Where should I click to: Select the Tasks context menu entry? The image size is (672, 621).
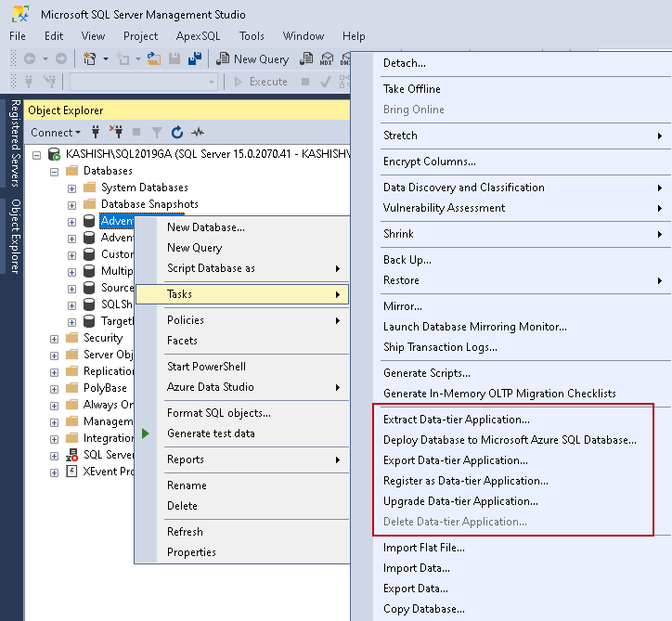click(242, 294)
